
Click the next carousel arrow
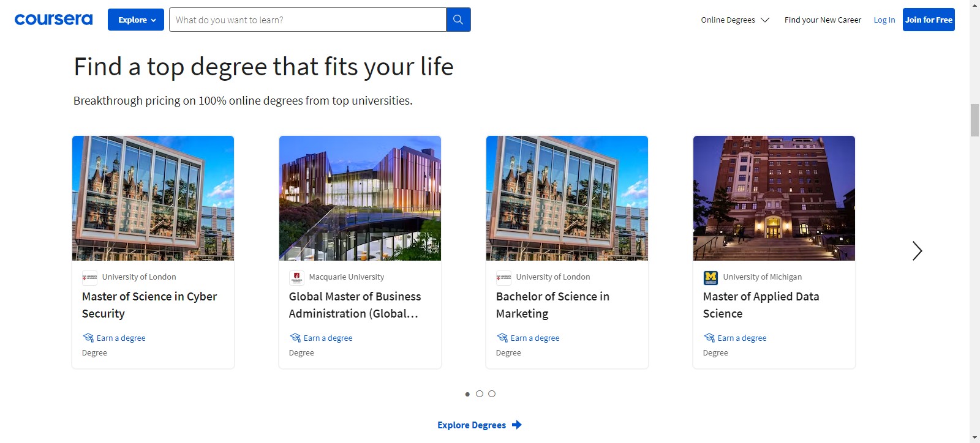pyautogui.click(x=917, y=251)
